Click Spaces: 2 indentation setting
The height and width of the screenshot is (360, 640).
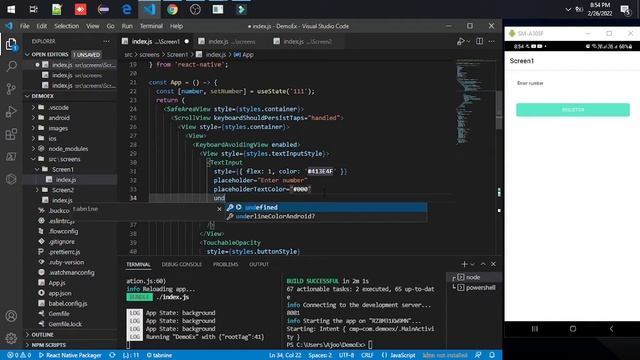(320, 355)
